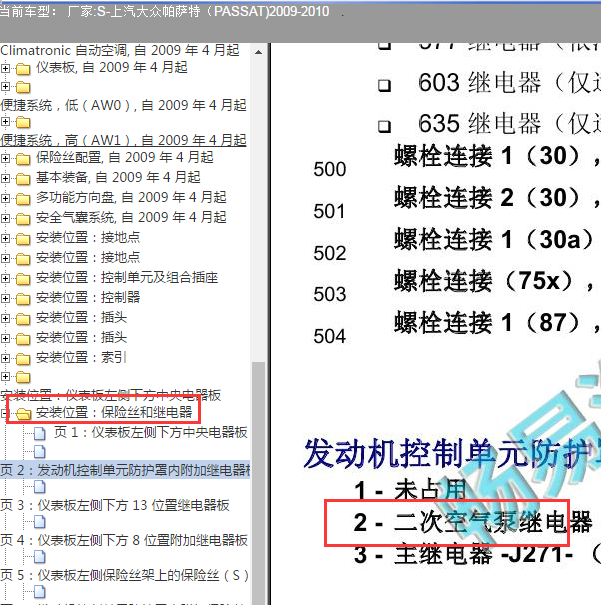
Task: Tick the box beside 635 继电器
Action: [x=384, y=126]
